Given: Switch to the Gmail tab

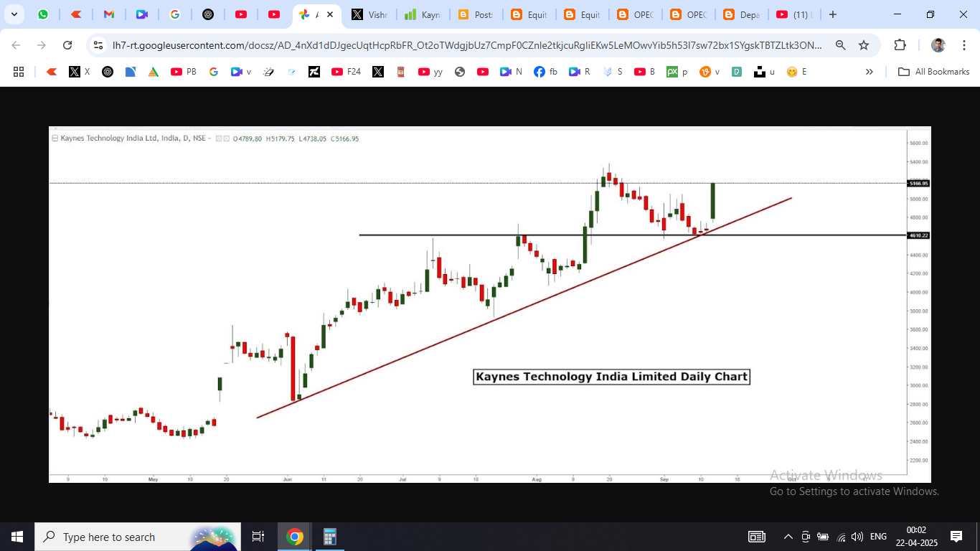Looking at the screenshot, I should [108, 14].
